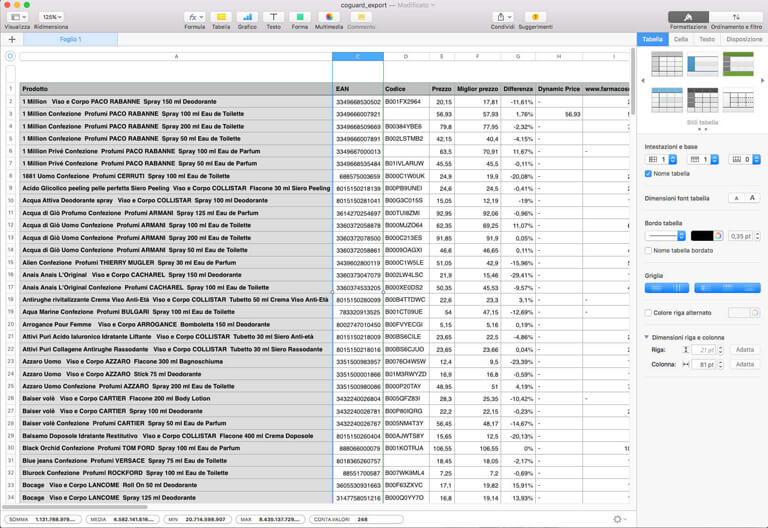The height and width of the screenshot is (528, 768).
Task: Open table border line style dropdown
Action: [665, 236]
